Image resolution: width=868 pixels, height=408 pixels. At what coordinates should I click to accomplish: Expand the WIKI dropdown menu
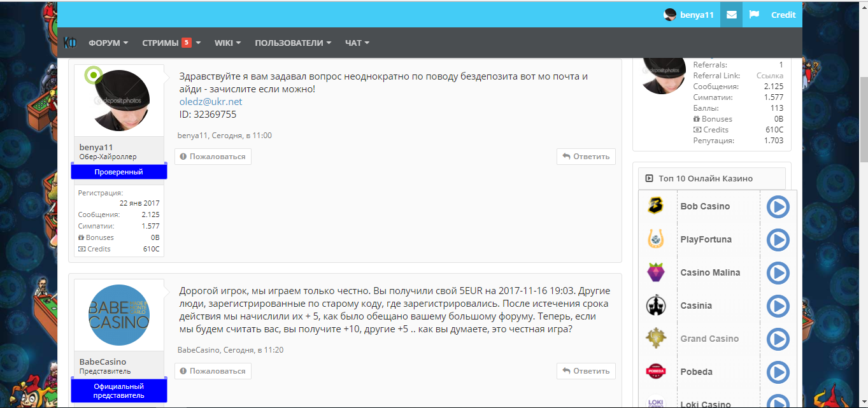[227, 43]
